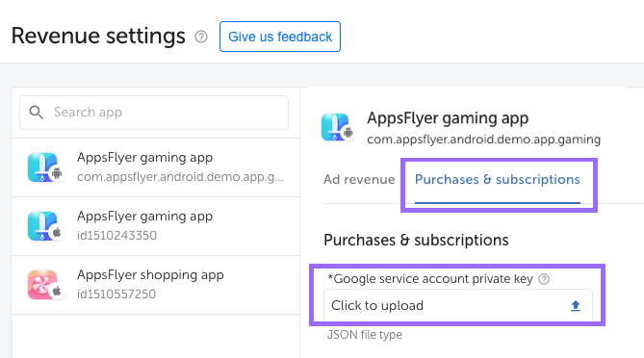The height and width of the screenshot is (358, 644).
Task: Click the com.appsflyer.android.demo.app.gaming package name
Action: coord(484,140)
